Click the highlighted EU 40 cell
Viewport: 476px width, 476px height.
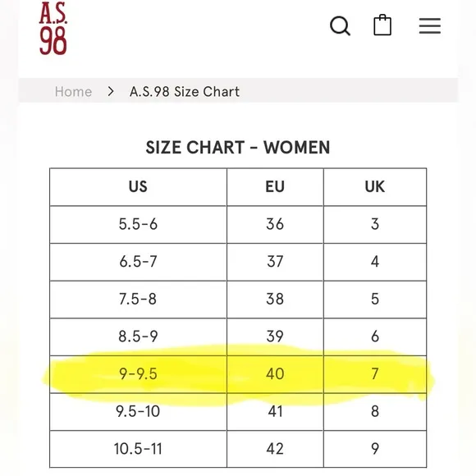pos(275,374)
